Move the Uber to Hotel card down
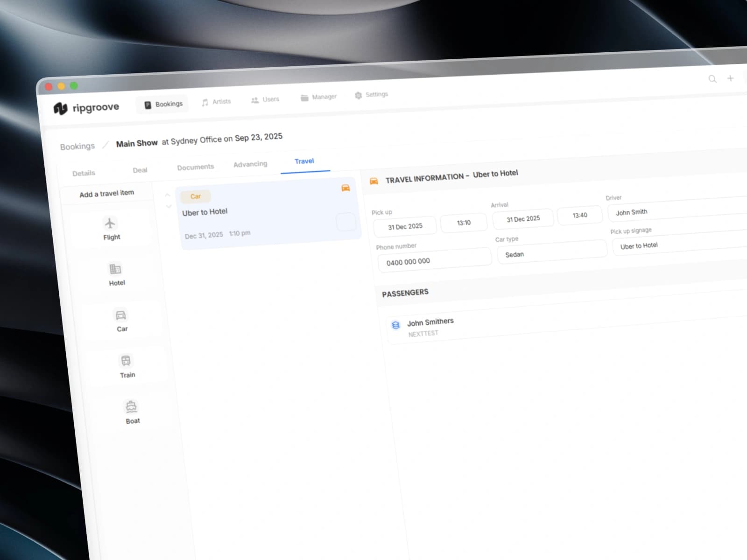747x560 pixels. (168, 207)
